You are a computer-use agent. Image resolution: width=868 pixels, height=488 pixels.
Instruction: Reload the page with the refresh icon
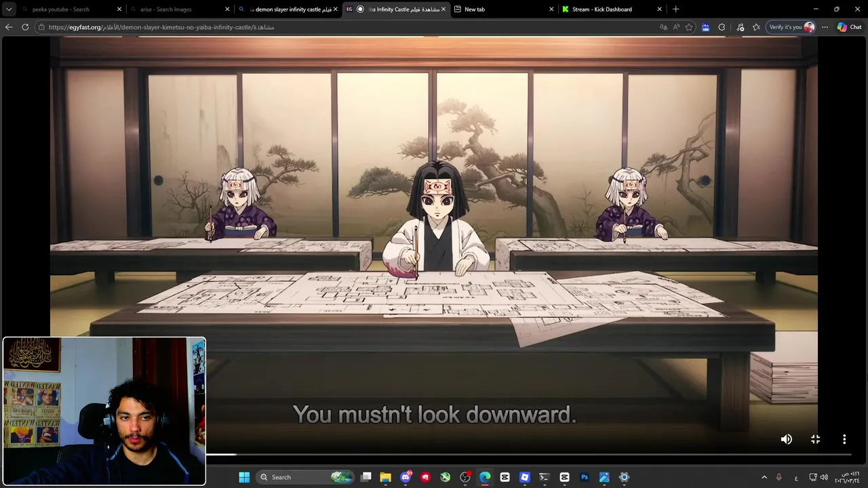click(x=25, y=27)
